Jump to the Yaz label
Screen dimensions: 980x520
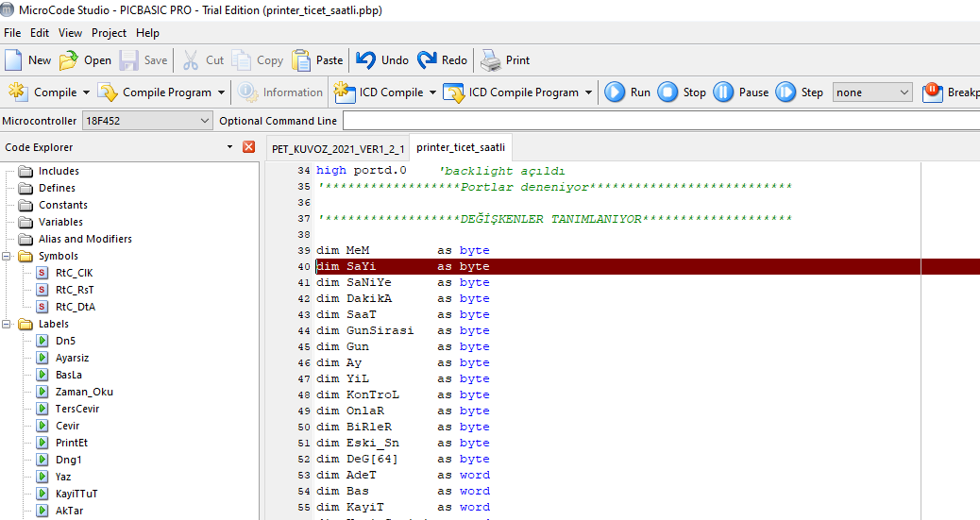point(63,477)
